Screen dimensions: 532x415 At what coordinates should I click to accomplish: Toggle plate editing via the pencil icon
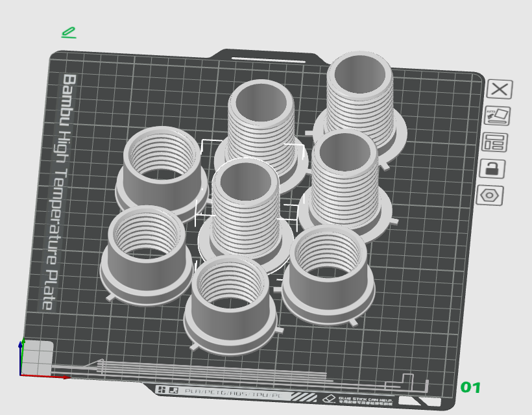[69, 32]
